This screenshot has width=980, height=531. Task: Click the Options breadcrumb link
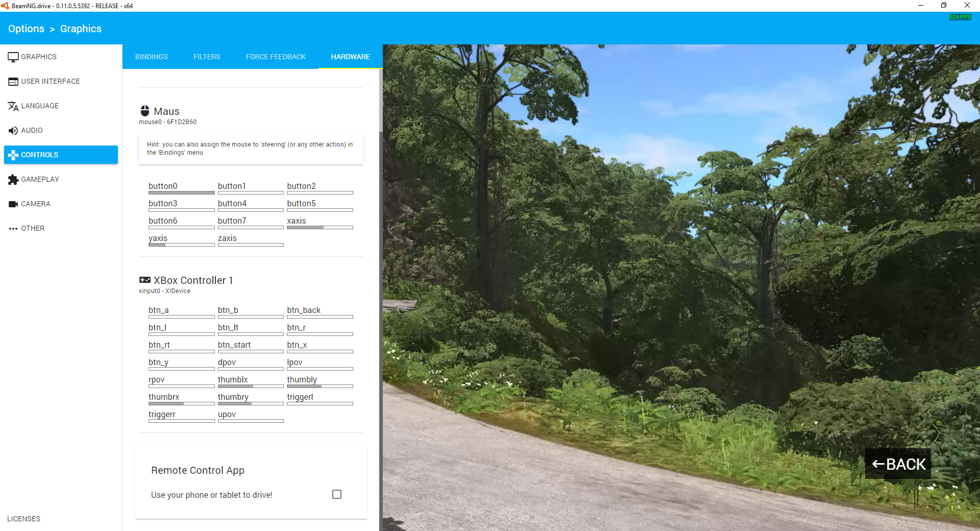coord(26,29)
